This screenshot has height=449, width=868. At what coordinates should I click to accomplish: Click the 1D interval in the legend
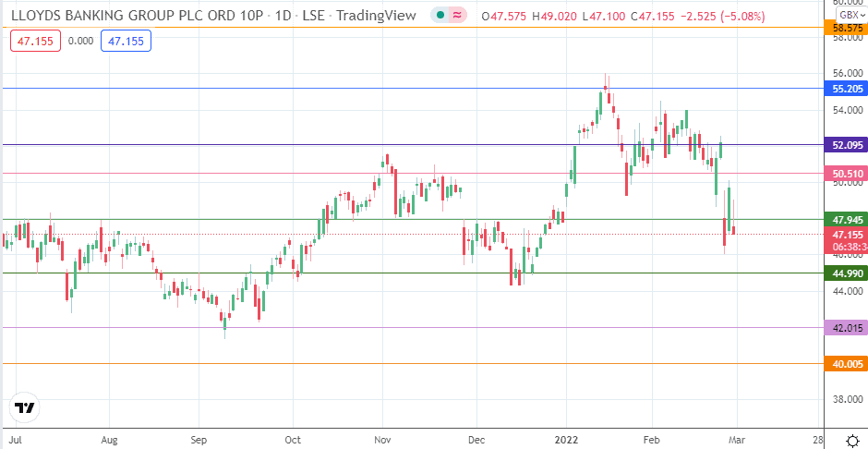[283, 16]
